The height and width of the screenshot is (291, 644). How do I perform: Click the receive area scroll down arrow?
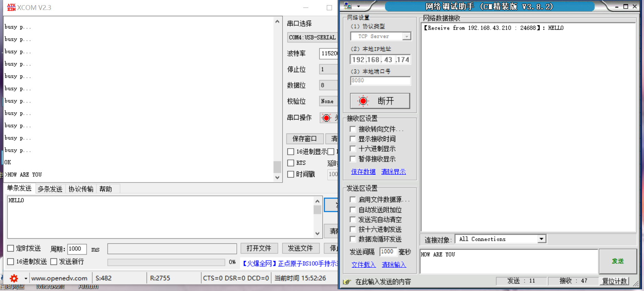click(277, 177)
